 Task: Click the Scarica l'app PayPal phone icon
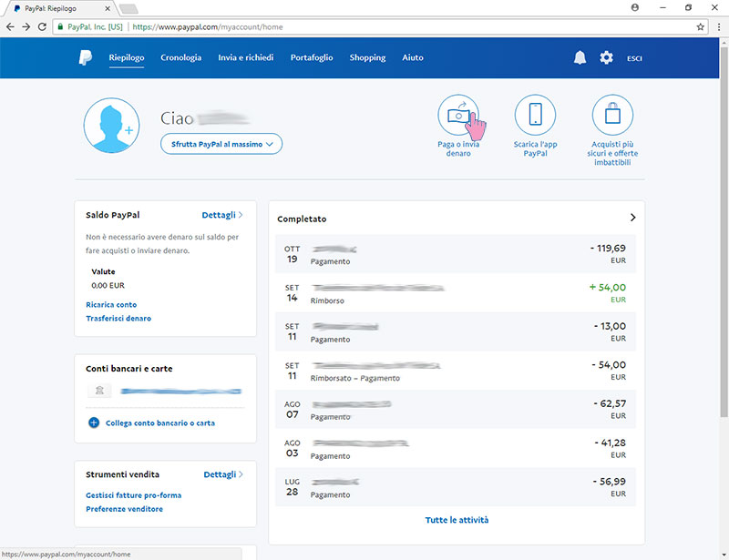(536, 115)
